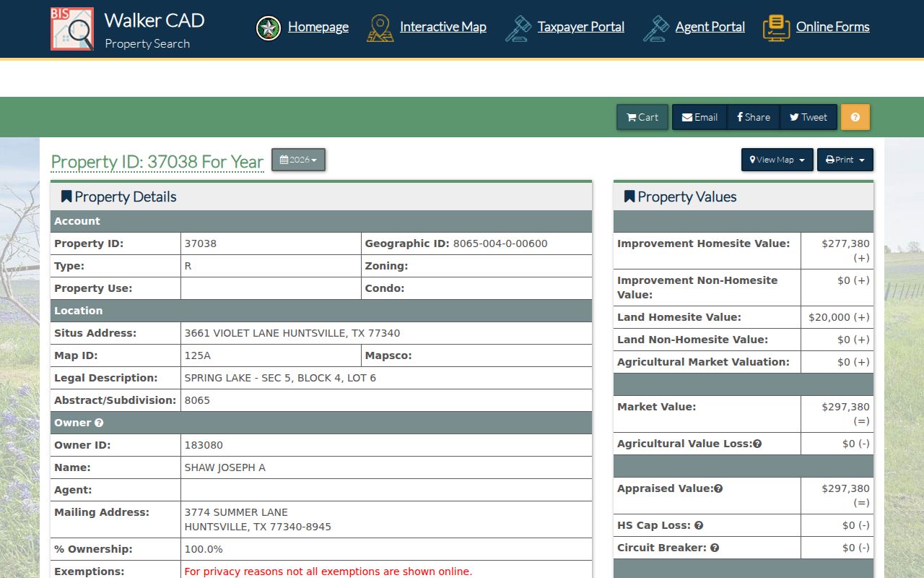Select owner name SHAW JOSEPH A
Image resolution: width=924 pixels, height=578 pixels.
[x=225, y=467]
